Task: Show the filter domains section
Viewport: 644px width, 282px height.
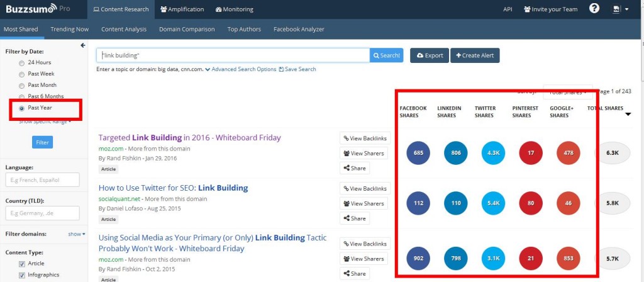Action: click(x=75, y=234)
